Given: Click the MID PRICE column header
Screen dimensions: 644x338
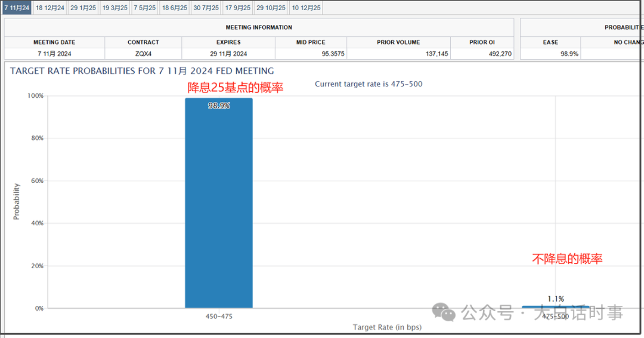Looking at the screenshot, I should (311, 42).
